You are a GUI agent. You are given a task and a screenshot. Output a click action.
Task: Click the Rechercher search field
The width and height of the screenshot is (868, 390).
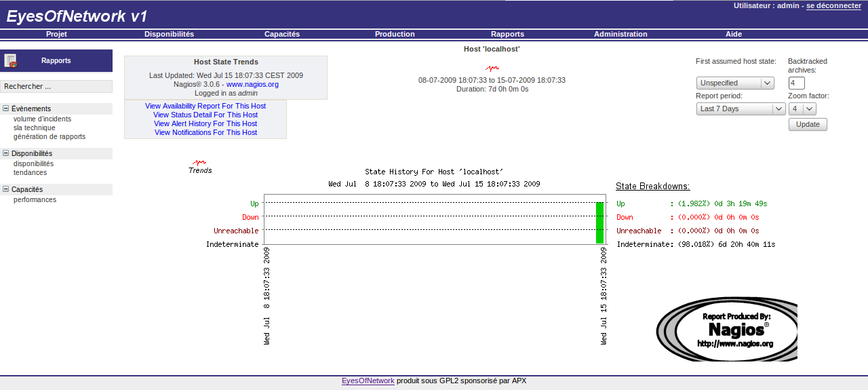click(56, 86)
